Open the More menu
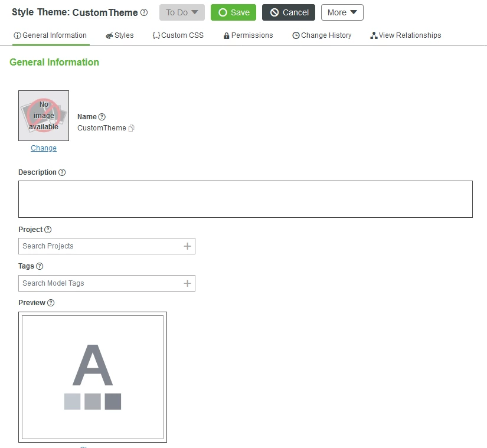This screenshot has height=448, width=487. (x=342, y=12)
